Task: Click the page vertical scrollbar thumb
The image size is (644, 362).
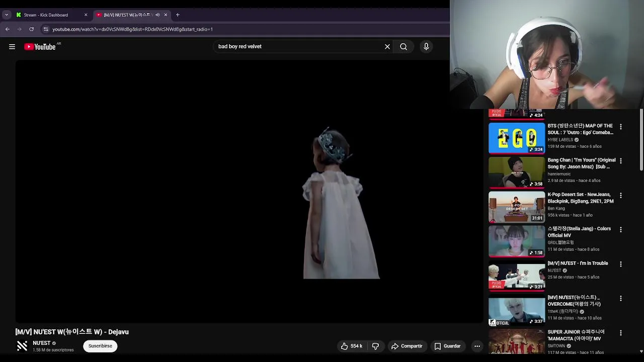Action: [x=641, y=140]
